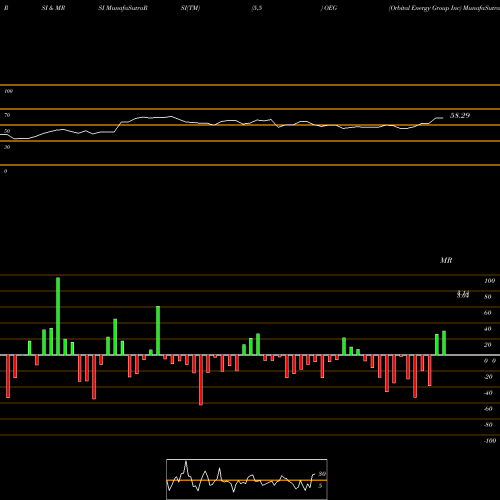
Task: Click the 60 label on the MR axis
Action: pos(488,313)
